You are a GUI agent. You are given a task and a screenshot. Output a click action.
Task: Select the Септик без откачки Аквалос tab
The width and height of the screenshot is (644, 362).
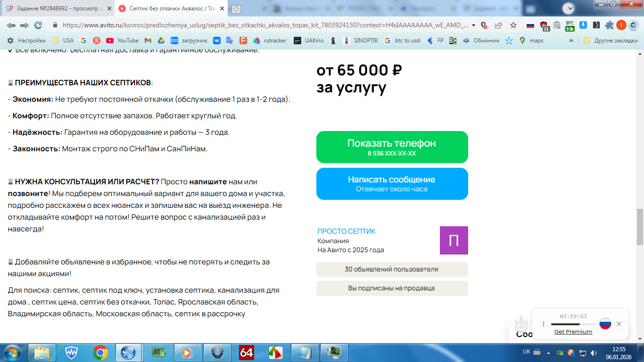[172, 8]
